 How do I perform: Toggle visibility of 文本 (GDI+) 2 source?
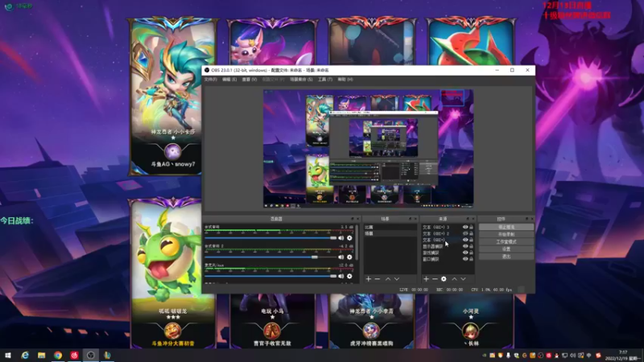point(465,233)
